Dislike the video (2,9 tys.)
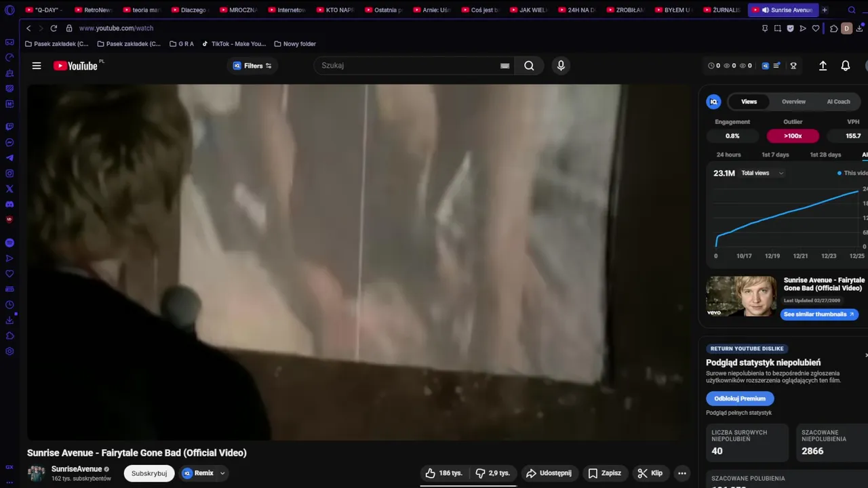This screenshot has height=488, width=868. tap(492, 473)
